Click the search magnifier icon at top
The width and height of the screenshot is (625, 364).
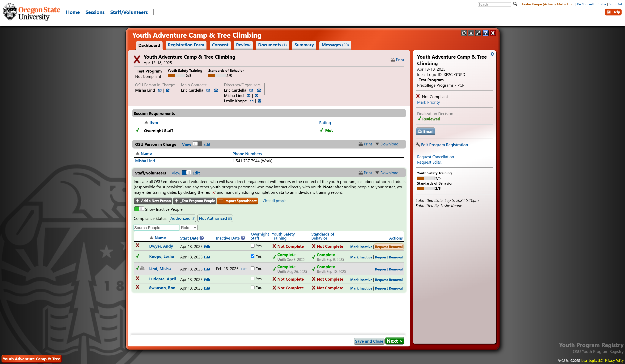point(515,4)
